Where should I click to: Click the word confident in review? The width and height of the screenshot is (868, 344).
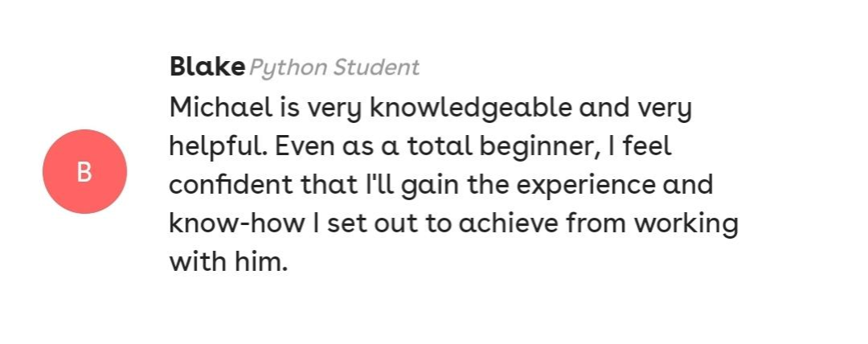click(x=230, y=184)
